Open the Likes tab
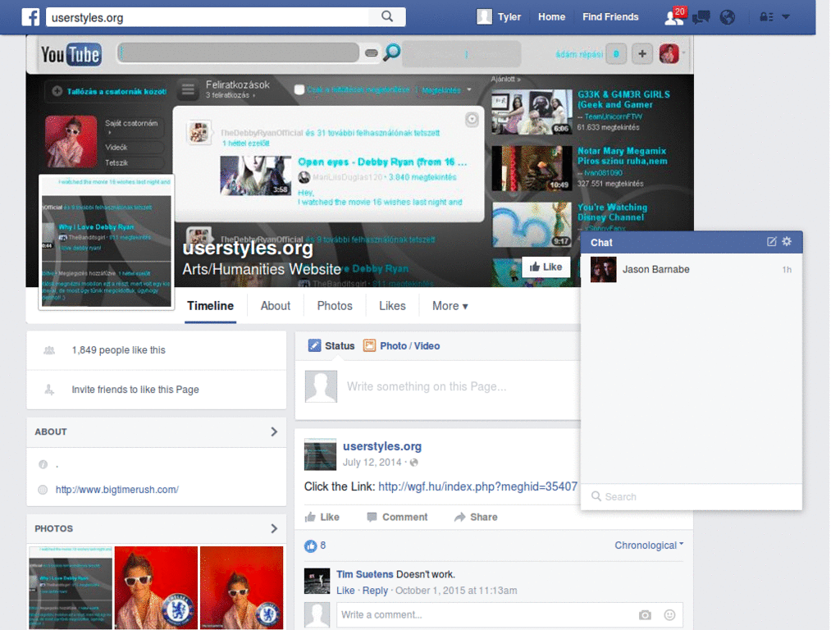This screenshot has height=630, width=840. pyautogui.click(x=392, y=306)
